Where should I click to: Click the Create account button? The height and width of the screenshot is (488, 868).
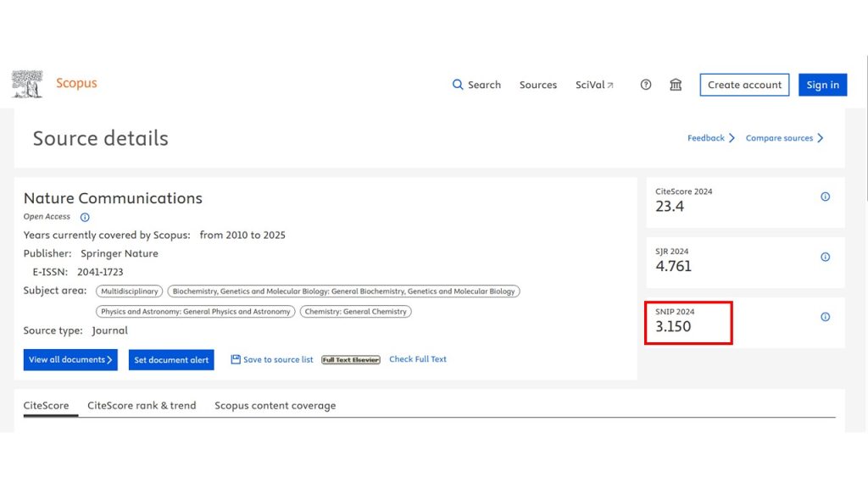744,85
